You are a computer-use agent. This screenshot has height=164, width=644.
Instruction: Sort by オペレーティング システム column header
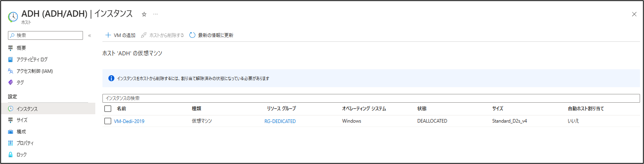[x=364, y=109]
